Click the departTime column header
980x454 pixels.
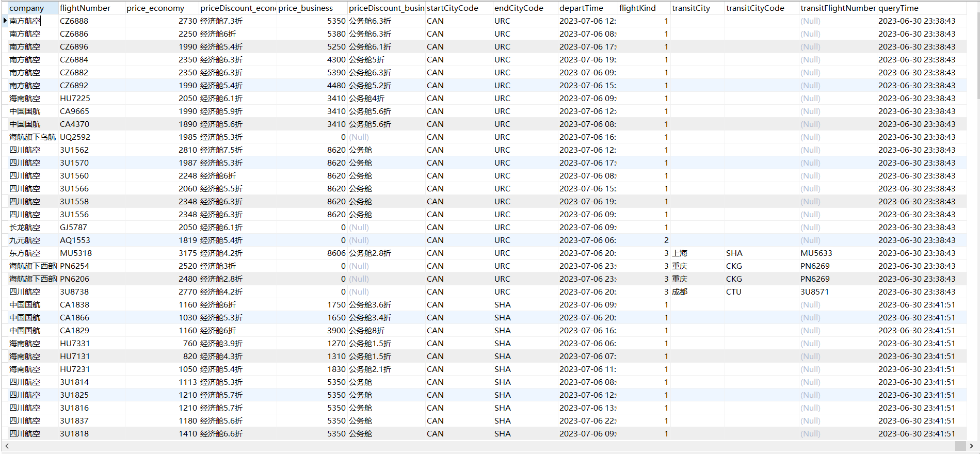coord(587,8)
